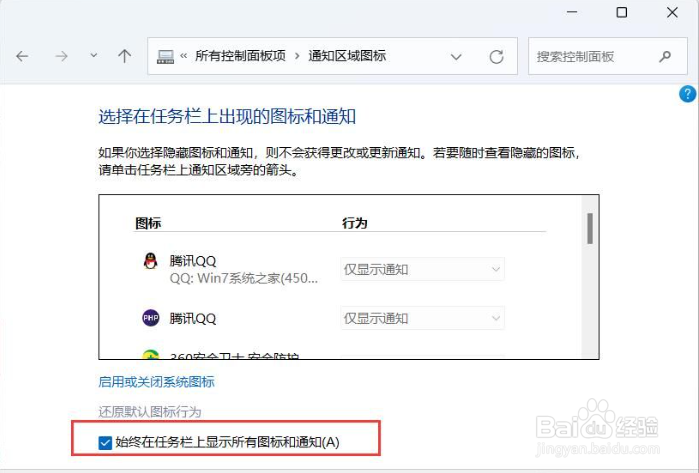Click the icon list vertical scrollbar thumb
Image resolution: width=699 pixels, height=473 pixels.
(x=590, y=229)
